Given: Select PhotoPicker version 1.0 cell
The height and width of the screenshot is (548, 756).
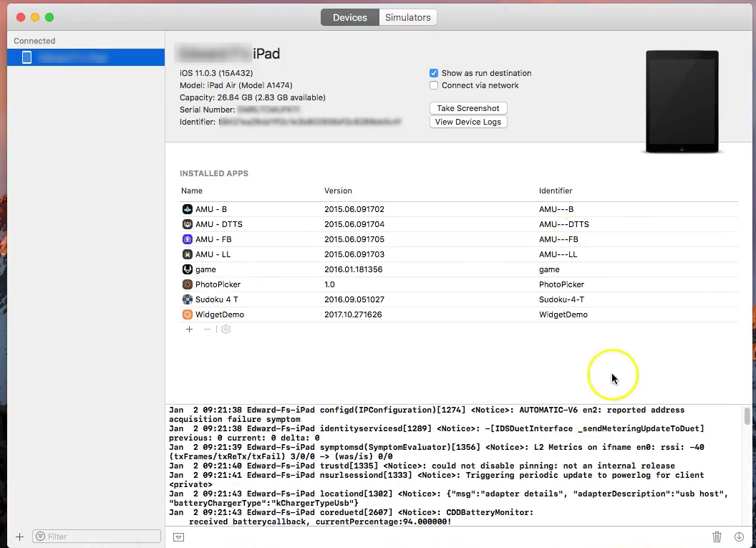Looking at the screenshot, I should (329, 284).
